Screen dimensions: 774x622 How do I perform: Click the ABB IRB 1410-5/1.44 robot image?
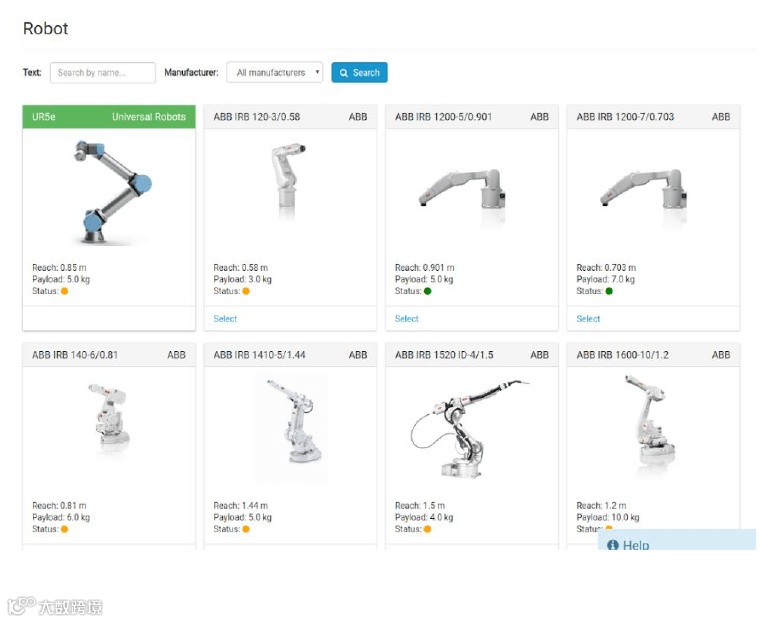pyautogui.click(x=291, y=428)
